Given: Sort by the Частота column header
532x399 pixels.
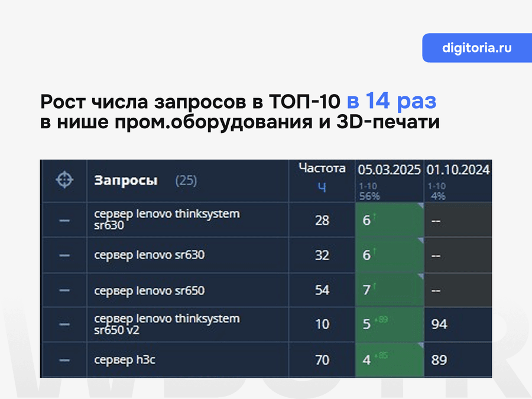Looking at the screenshot, I should point(322,168).
